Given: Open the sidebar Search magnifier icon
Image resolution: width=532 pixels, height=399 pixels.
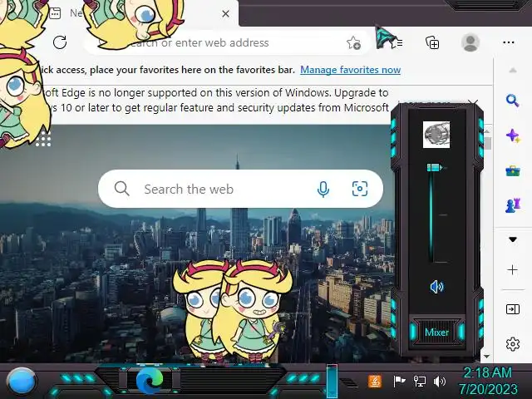Looking at the screenshot, I should tap(512, 101).
